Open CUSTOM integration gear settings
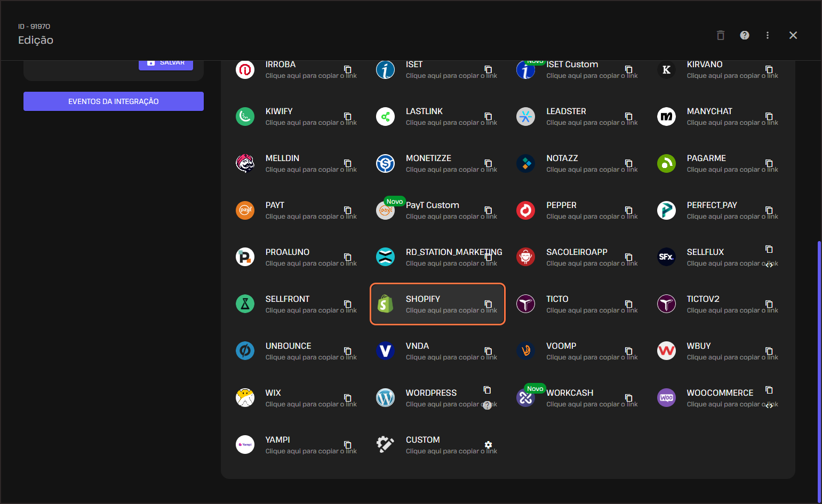This screenshot has height=504, width=822. click(x=488, y=445)
